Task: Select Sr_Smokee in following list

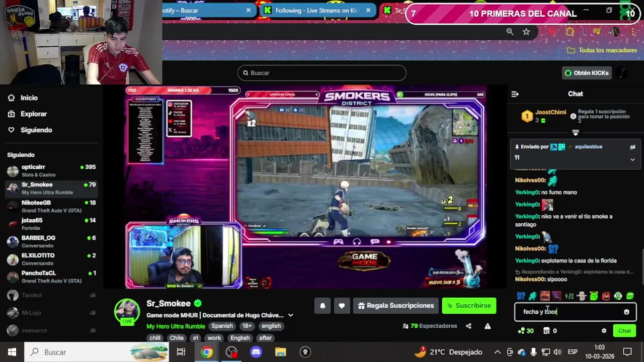Action: (50, 188)
